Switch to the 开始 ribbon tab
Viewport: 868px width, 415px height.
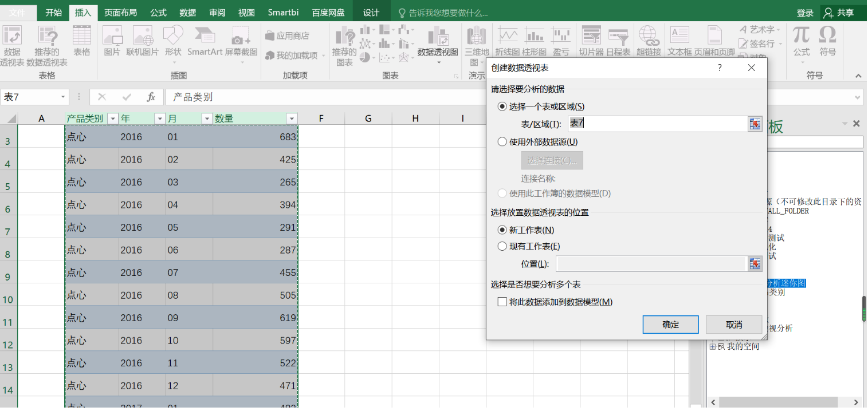click(53, 13)
